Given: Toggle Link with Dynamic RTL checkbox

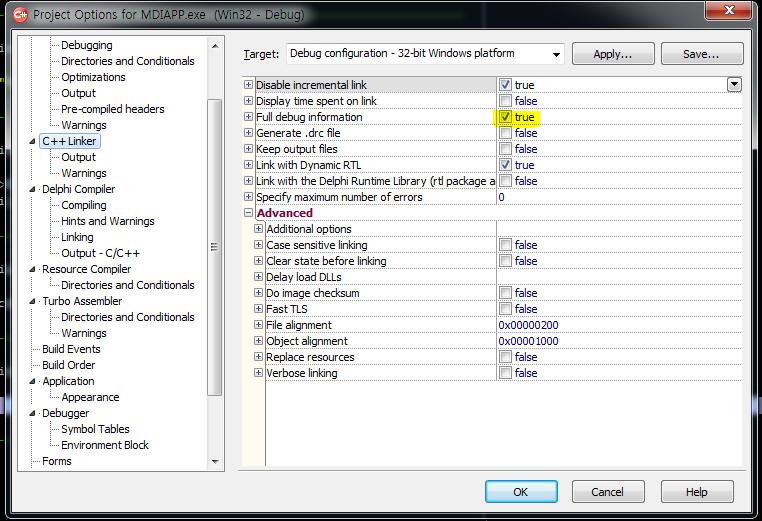Looking at the screenshot, I should click(x=506, y=165).
